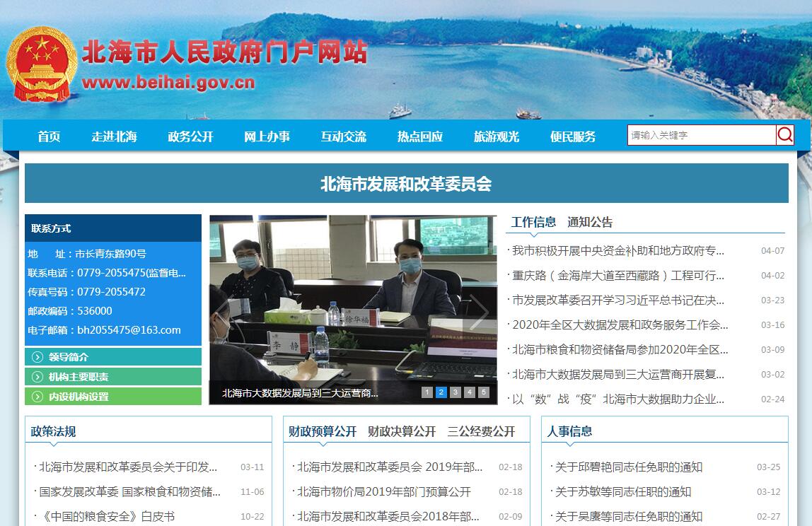Click the carousel meeting photo
The image size is (812, 526).
pos(352,297)
